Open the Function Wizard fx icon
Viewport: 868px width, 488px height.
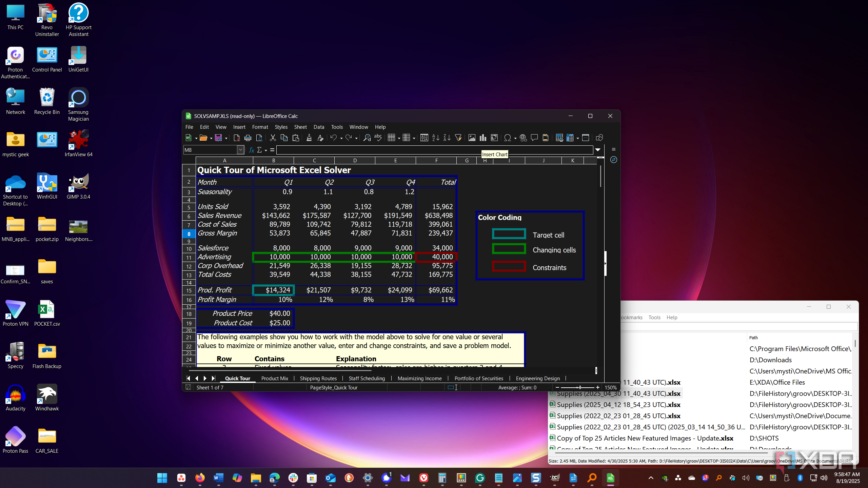click(251, 150)
